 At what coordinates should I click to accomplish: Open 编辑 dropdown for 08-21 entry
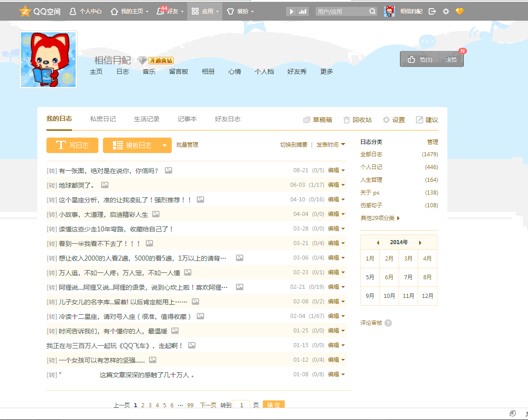336,170
